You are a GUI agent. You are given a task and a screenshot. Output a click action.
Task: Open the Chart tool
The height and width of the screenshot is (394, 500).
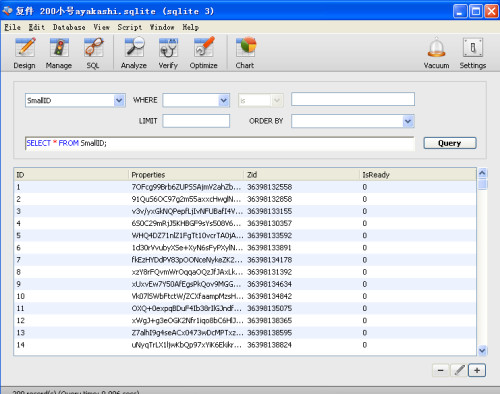[x=245, y=53]
